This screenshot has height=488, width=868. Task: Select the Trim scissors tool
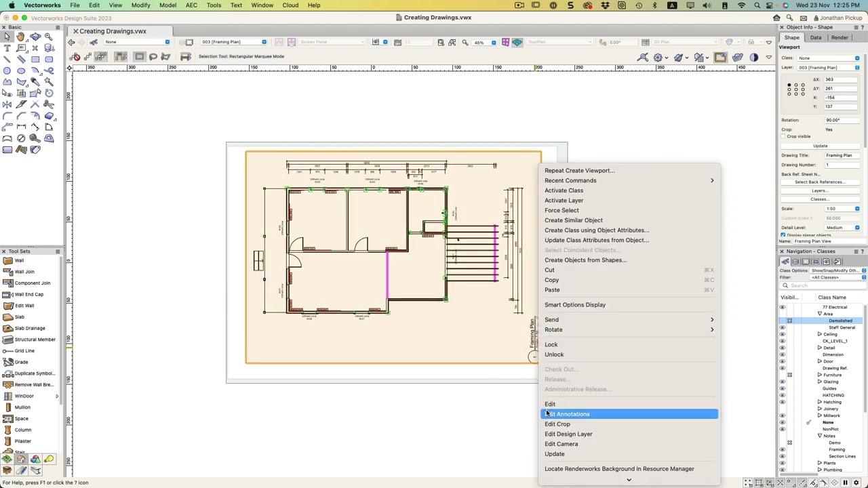coord(49,104)
